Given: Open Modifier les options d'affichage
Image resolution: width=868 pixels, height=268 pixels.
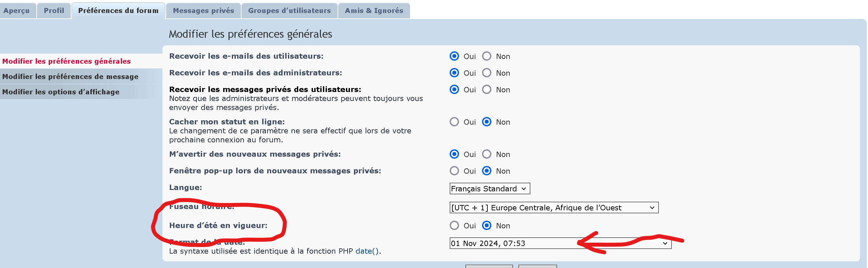Looking at the screenshot, I should [x=61, y=92].
